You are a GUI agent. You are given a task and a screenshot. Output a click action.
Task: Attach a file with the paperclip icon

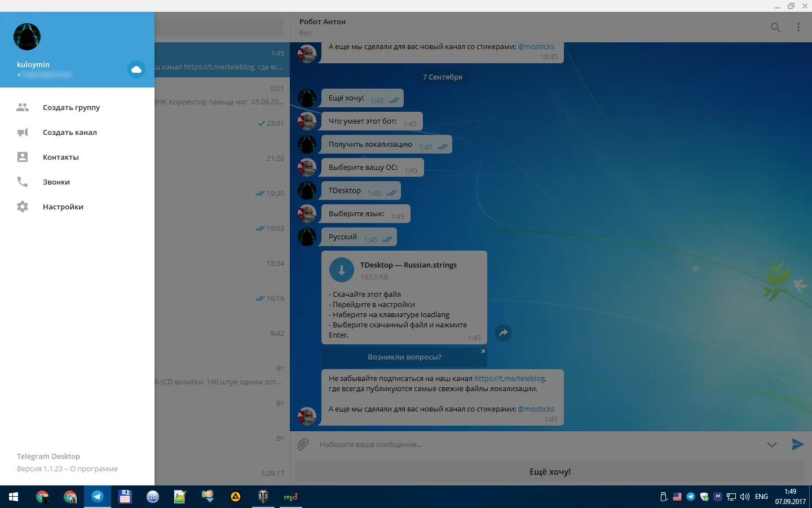click(303, 444)
